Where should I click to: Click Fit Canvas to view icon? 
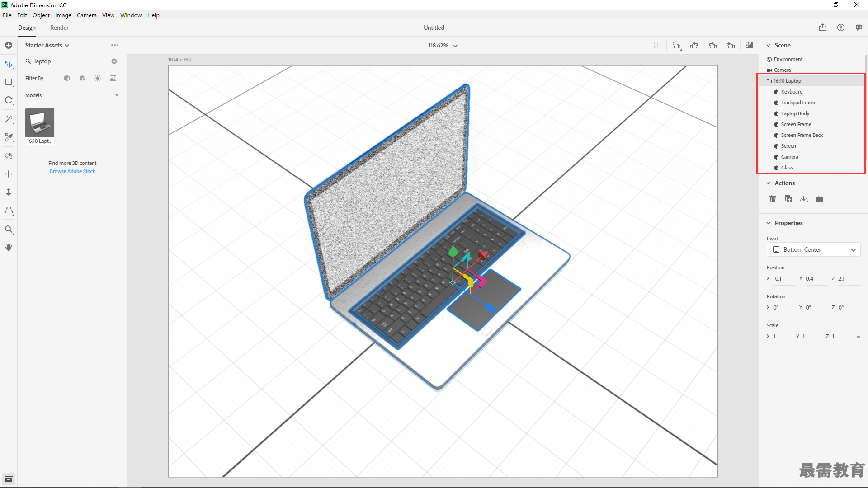tap(657, 45)
